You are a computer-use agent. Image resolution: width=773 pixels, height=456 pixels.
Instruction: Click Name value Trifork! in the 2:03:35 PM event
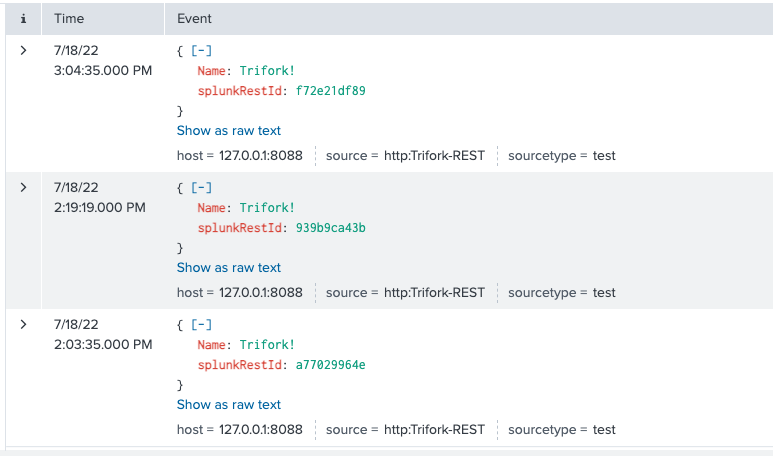(267, 345)
